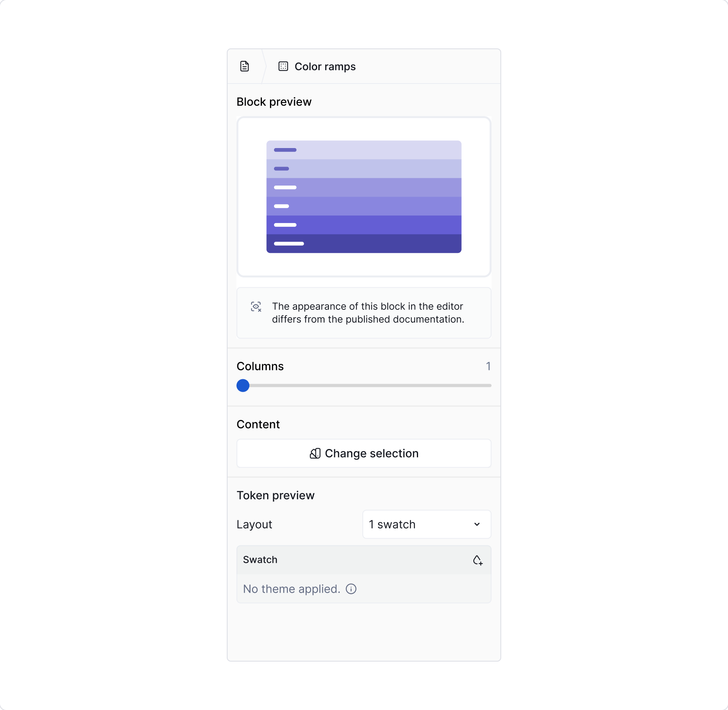Click the hidden-preview eye icon in the notice
Viewport: 728px width, 710px height.
point(256,307)
